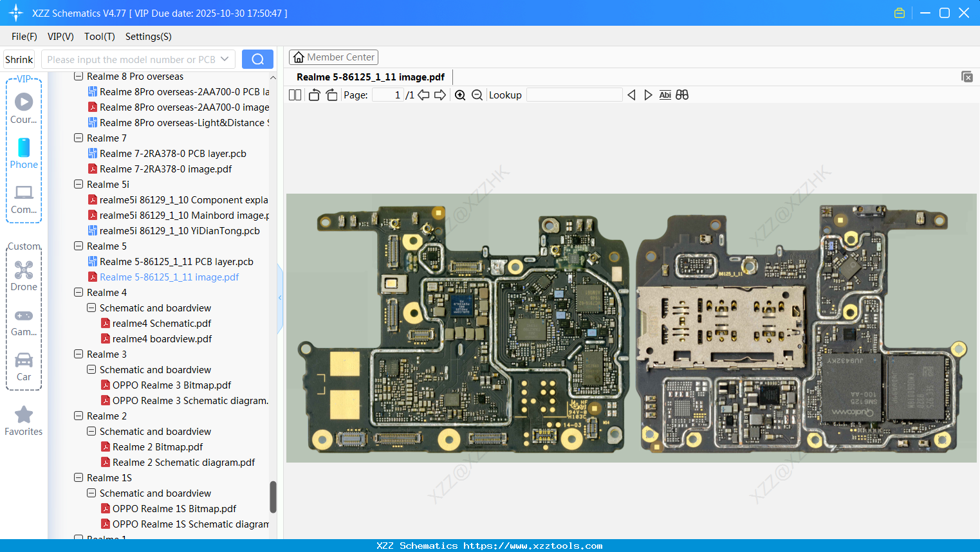Open Realme 2 Bitmap.pdf
Screen dimensions: 980x552
[x=158, y=447]
